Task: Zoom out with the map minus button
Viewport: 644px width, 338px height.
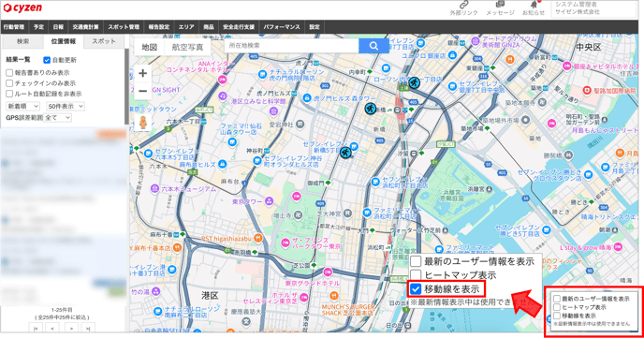Action: tap(142, 91)
